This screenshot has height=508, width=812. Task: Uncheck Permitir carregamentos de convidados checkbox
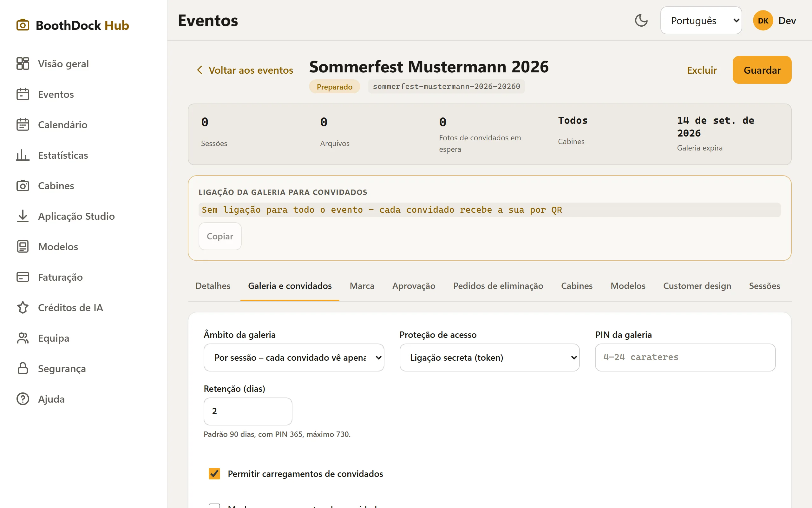214,473
